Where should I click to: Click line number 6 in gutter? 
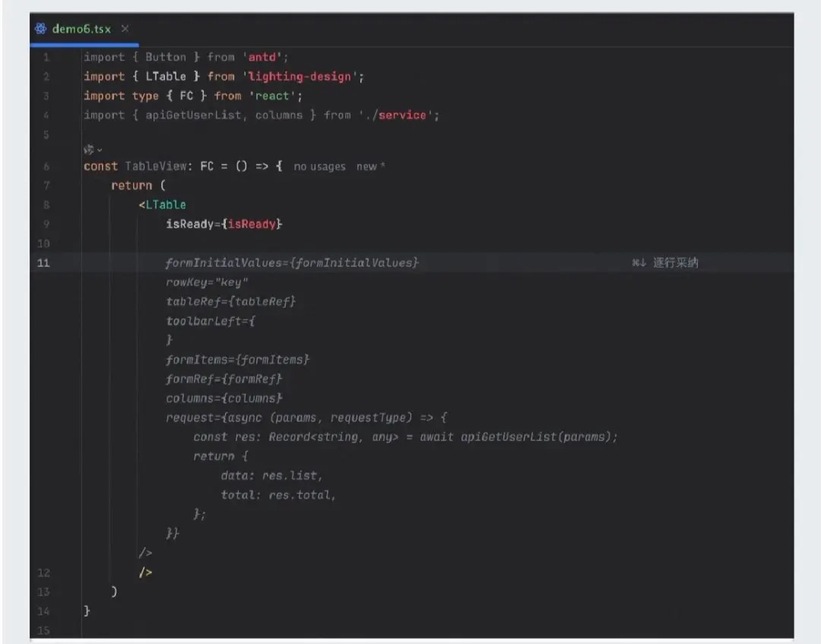pyautogui.click(x=46, y=167)
